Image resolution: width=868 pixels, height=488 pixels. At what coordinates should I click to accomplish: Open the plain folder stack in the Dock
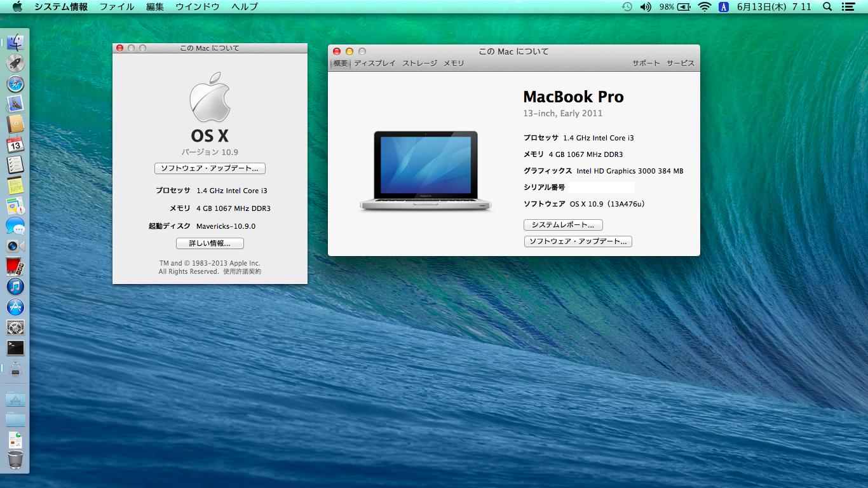coord(15,419)
